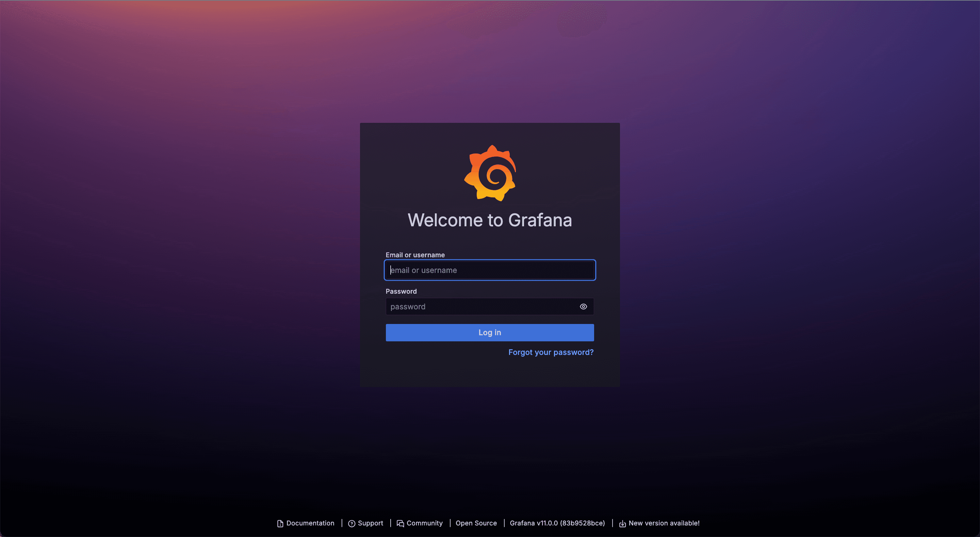Expand Grafana version details footer
This screenshot has width=980, height=537.
557,522
